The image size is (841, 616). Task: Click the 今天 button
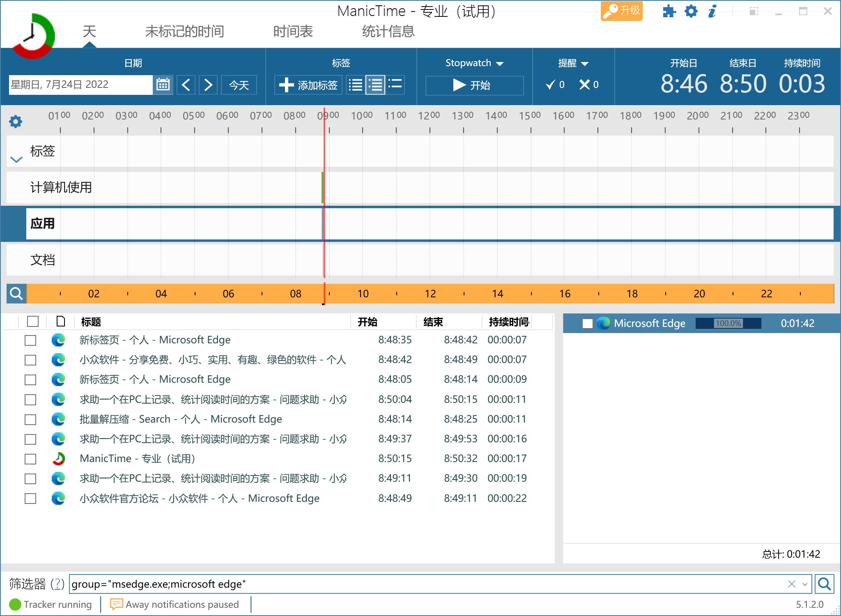tap(239, 85)
